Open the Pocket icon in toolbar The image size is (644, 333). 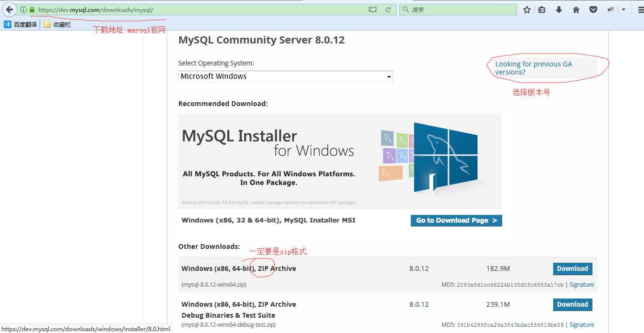coord(593,10)
